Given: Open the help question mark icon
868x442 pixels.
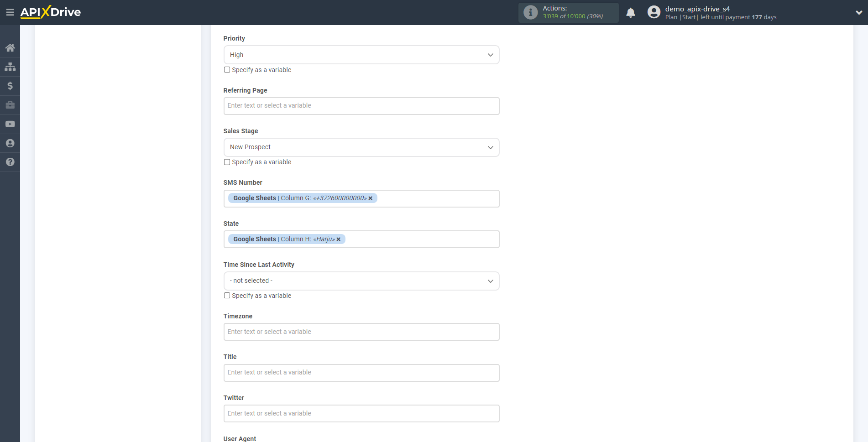Looking at the screenshot, I should (x=10, y=162).
